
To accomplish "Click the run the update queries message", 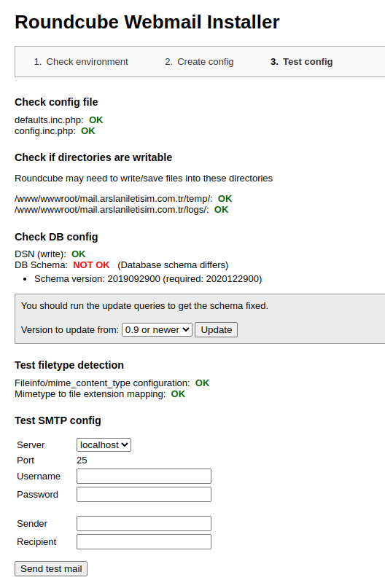I will click(x=144, y=305).
